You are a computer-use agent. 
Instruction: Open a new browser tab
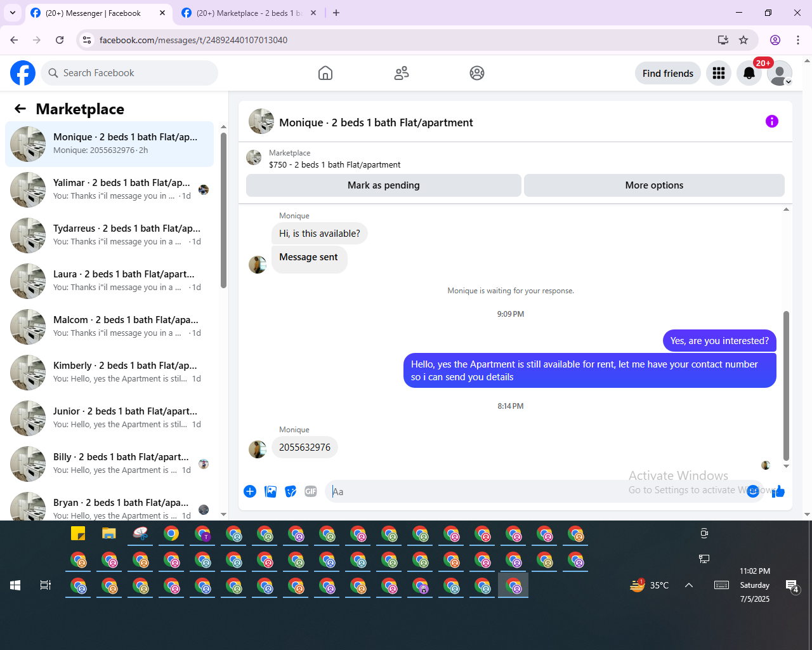click(x=336, y=13)
